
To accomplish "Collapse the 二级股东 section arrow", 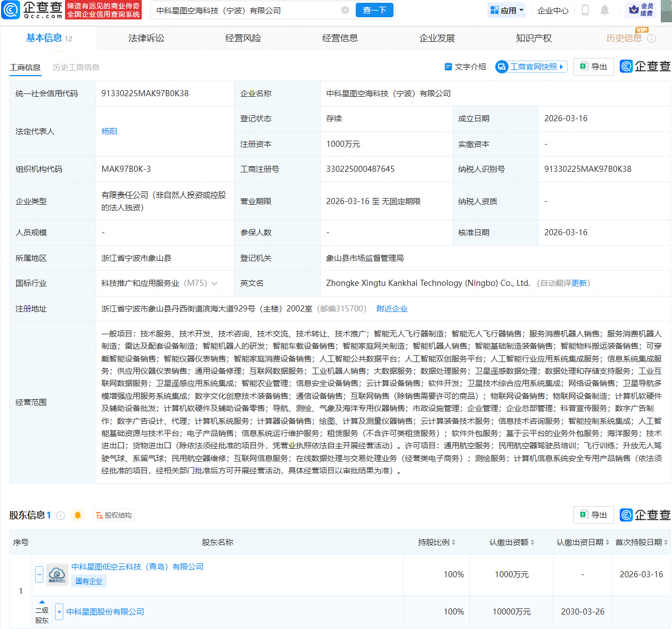I will click(x=42, y=602).
